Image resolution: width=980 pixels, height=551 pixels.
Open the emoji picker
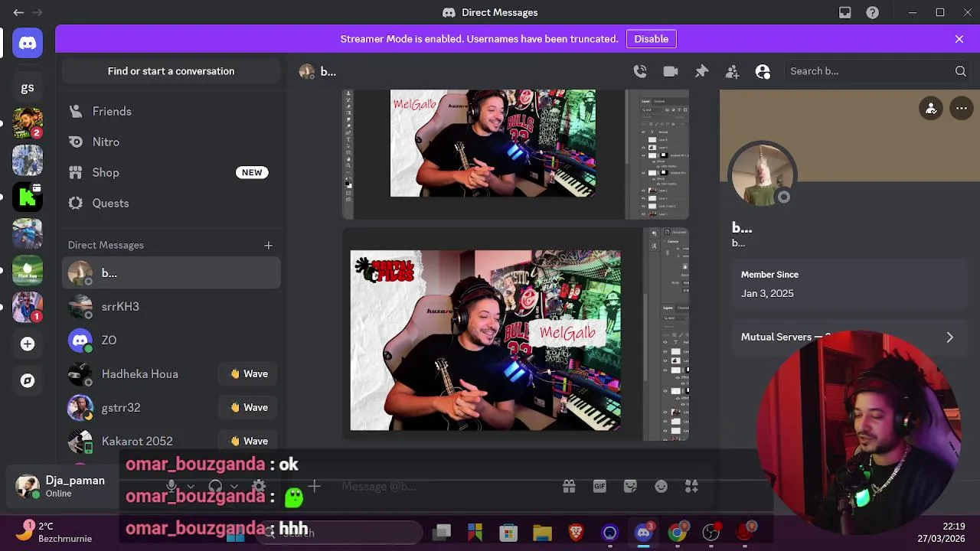click(x=661, y=486)
